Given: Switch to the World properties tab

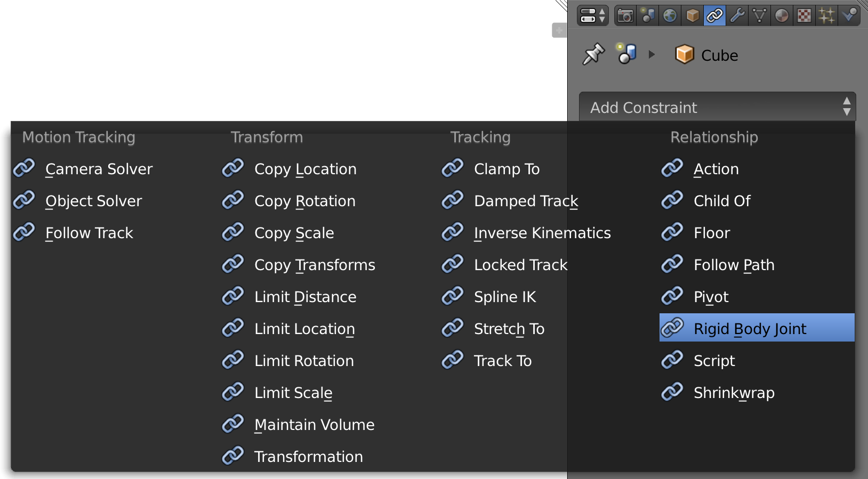Looking at the screenshot, I should (x=670, y=15).
